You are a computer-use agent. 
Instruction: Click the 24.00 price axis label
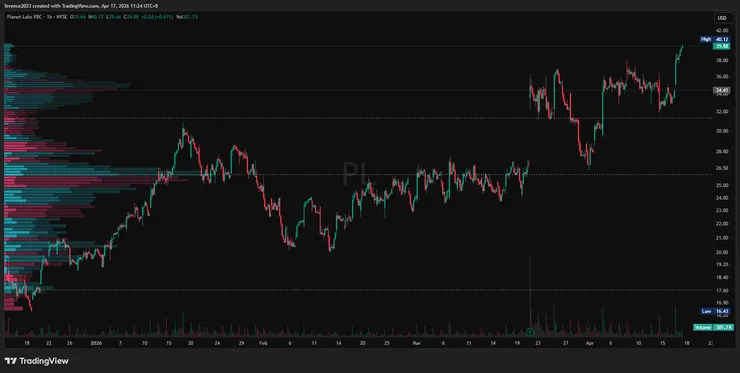(x=722, y=198)
